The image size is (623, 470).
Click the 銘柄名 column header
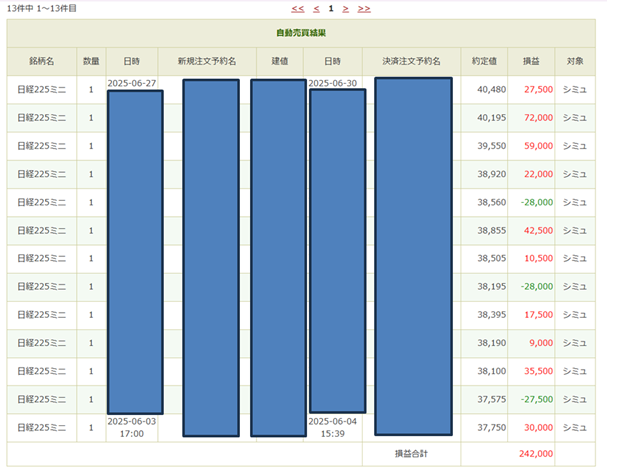pos(42,61)
